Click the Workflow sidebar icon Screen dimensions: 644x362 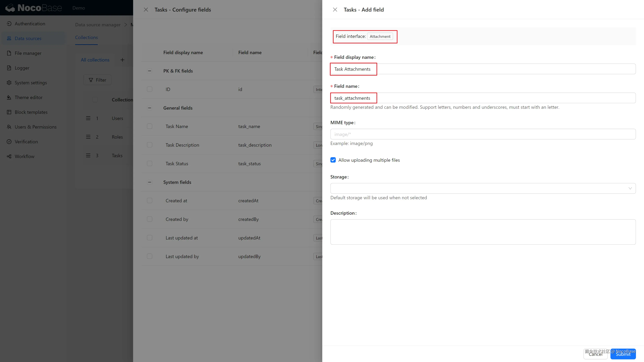point(9,156)
